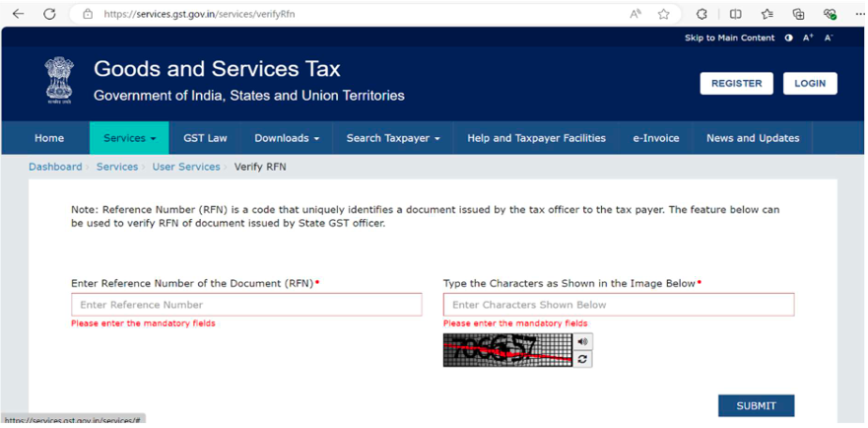Go to Services breadcrumb link

point(117,167)
